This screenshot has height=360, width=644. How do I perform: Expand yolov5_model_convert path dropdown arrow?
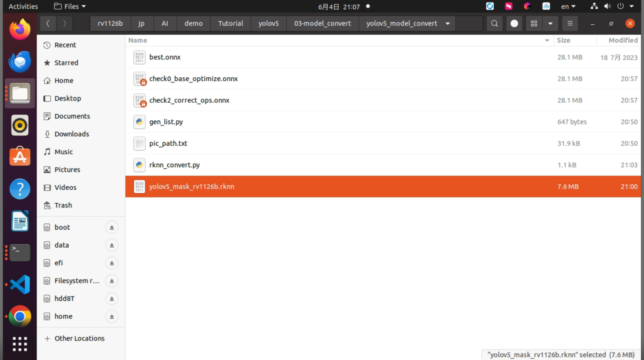coord(448,24)
